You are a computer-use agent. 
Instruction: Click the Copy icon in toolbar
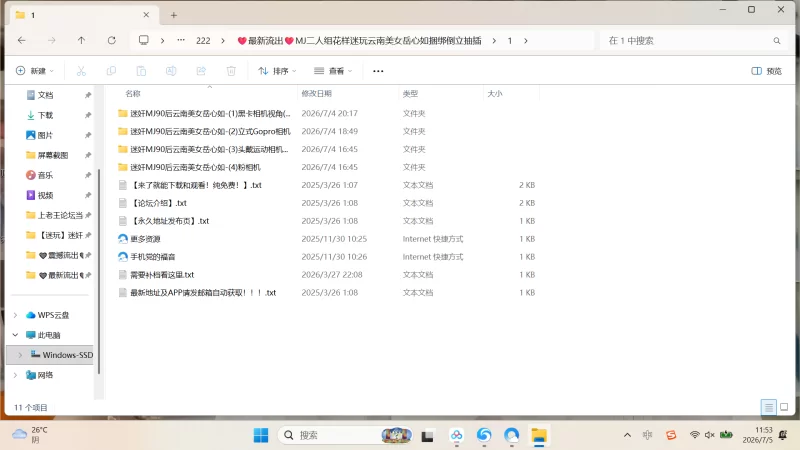pyautogui.click(x=111, y=71)
